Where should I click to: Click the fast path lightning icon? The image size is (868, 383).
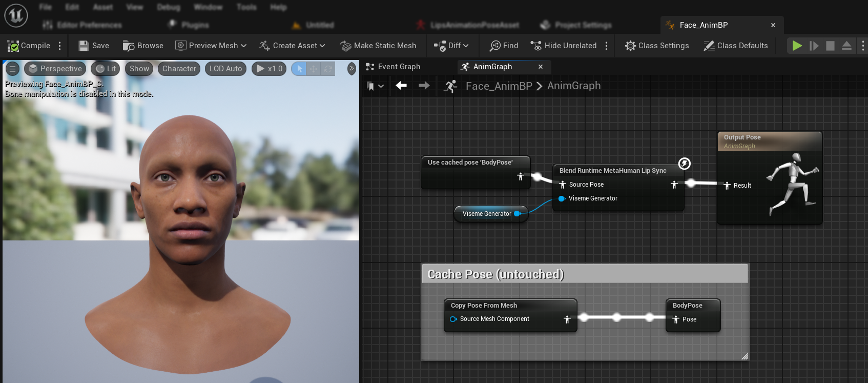[x=684, y=164]
